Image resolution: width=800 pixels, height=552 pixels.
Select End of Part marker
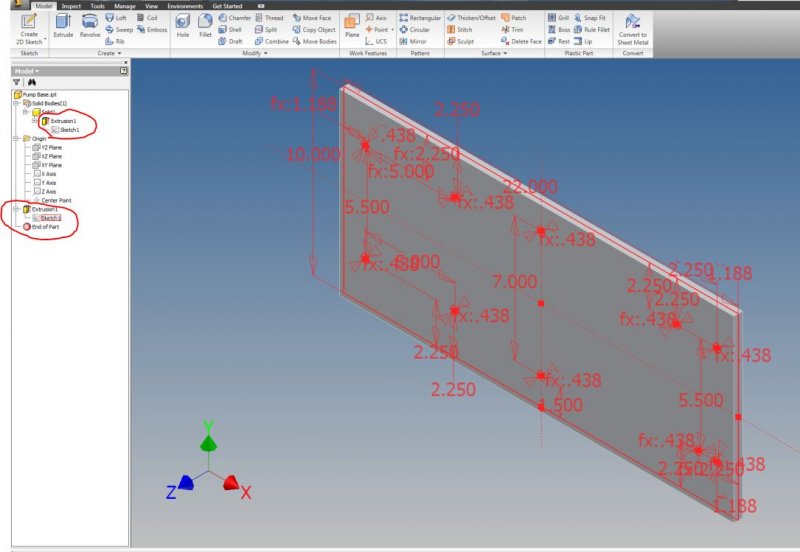(x=41, y=227)
